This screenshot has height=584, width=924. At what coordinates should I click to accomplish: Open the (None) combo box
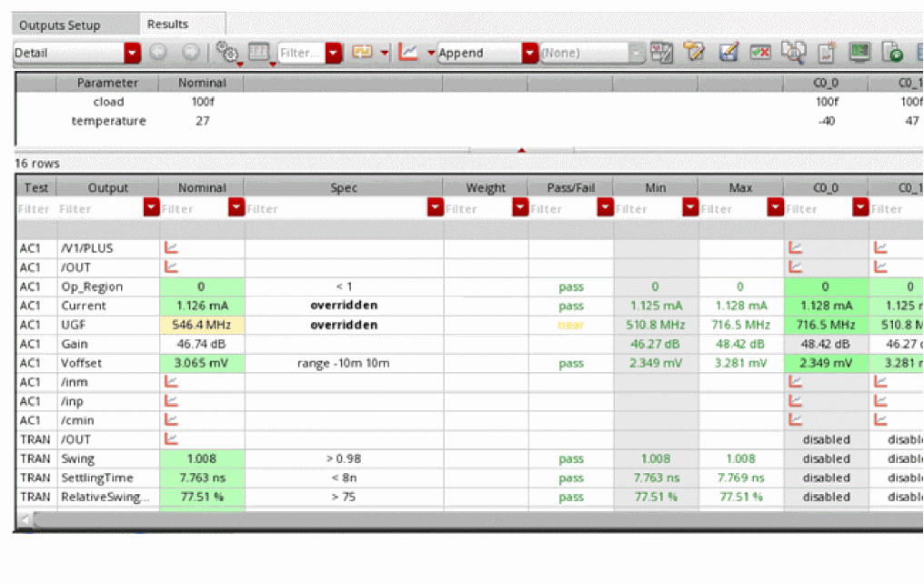click(x=592, y=53)
